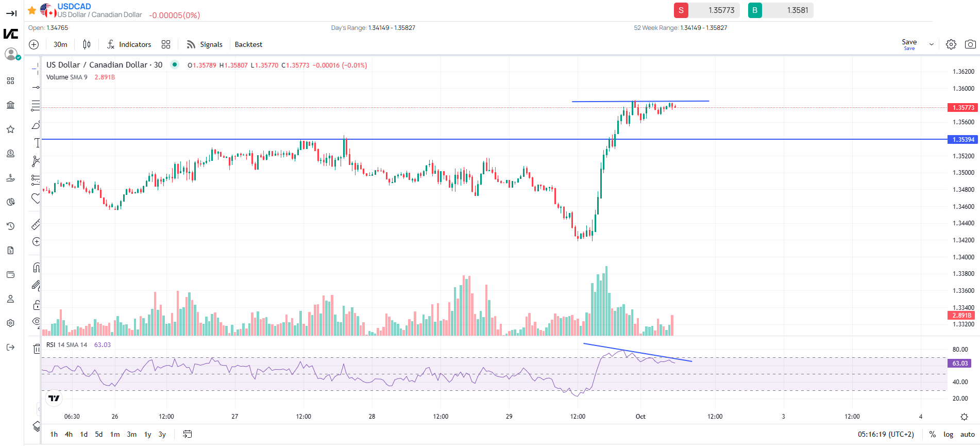Open the Signals feed
Viewport: 980px width, 446px height.
205,45
